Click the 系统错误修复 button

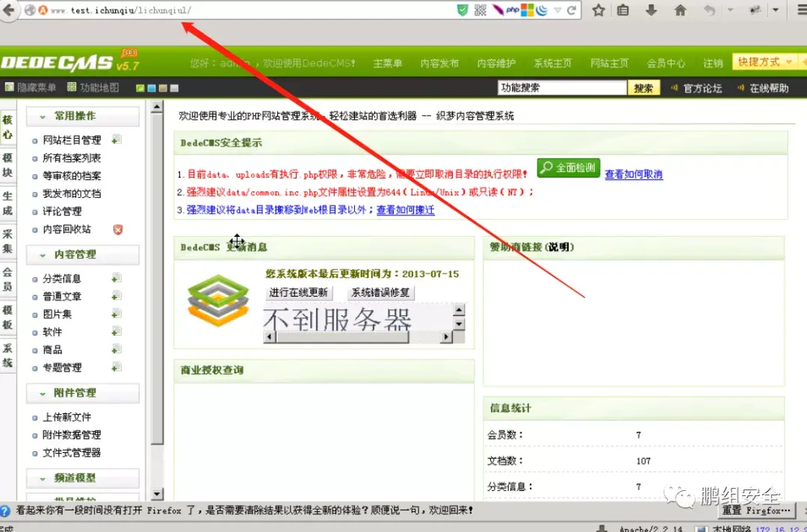[x=380, y=293]
